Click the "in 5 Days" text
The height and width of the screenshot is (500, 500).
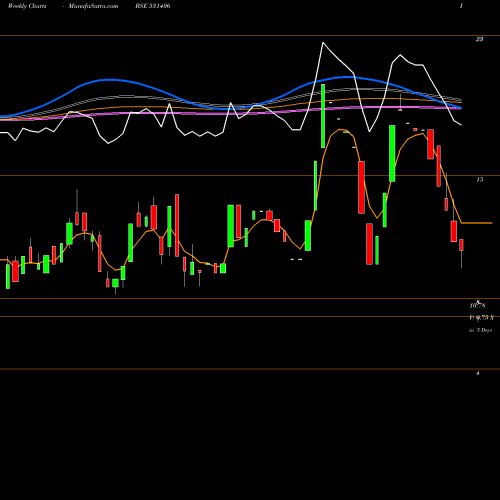[x=480, y=330]
